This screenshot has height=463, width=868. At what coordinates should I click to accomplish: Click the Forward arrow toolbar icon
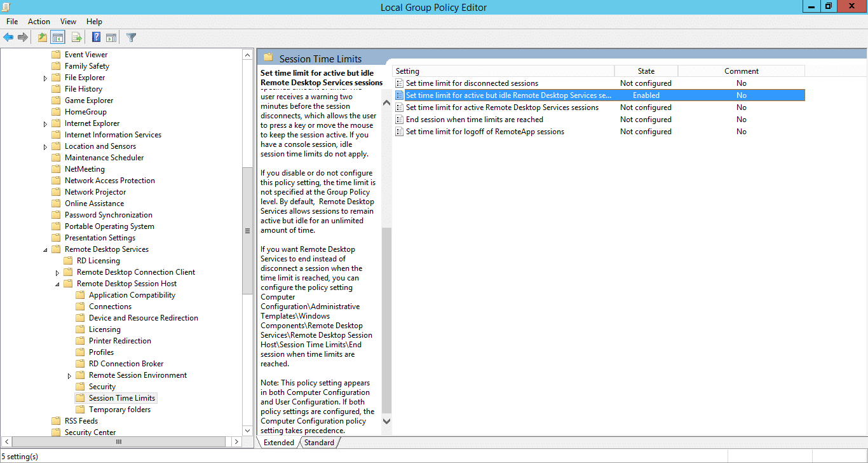[x=23, y=38]
